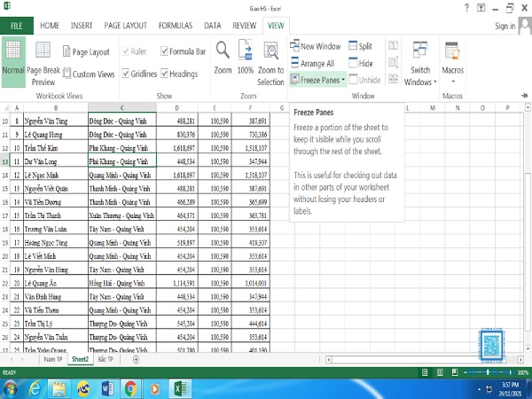This screenshot has height=399, width=532.
Task: Click Sign in link
Action: pyautogui.click(x=505, y=26)
